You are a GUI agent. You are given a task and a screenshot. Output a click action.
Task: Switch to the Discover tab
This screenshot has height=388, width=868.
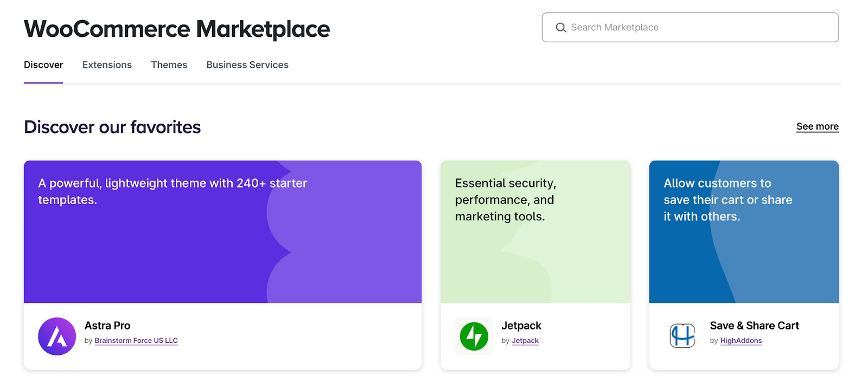click(43, 65)
